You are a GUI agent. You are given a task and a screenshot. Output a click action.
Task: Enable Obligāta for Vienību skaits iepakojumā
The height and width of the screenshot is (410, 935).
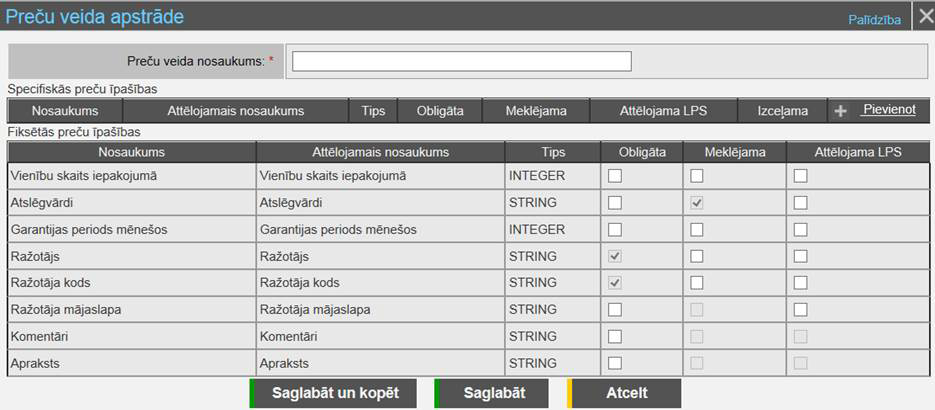point(615,176)
